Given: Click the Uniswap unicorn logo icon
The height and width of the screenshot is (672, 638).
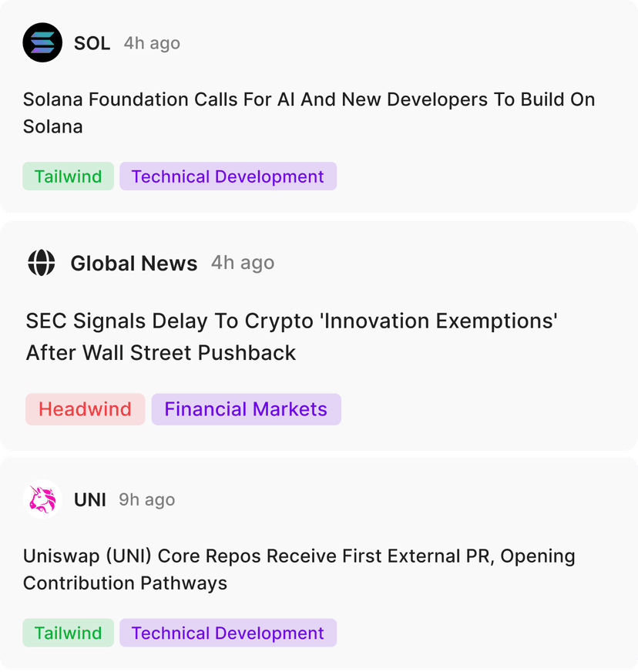Looking at the screenshot, I should click(42, 499).
